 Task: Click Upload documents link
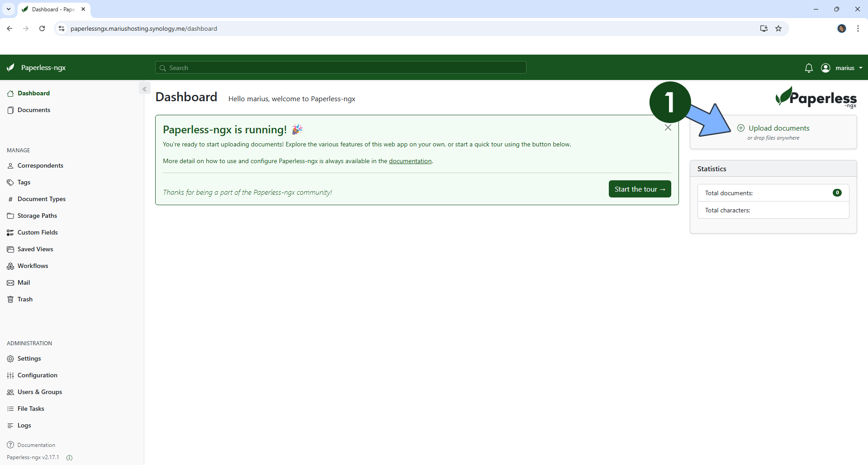click(779, 128)
